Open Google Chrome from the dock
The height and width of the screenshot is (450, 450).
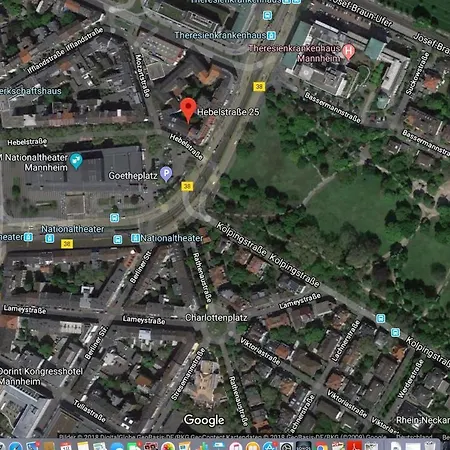pos(321,446)
